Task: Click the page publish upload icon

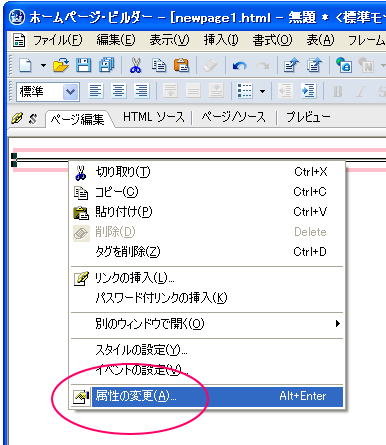Action: click(x=291, y=65)
